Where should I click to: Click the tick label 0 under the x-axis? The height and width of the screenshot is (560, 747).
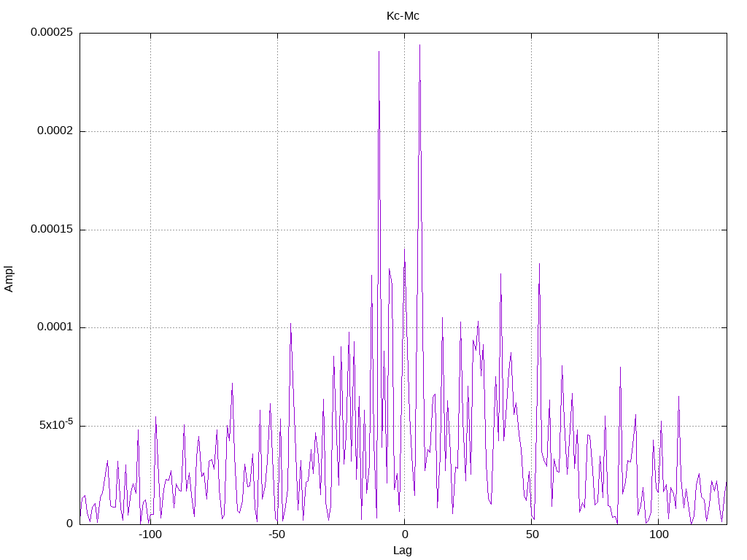point(405,534)
